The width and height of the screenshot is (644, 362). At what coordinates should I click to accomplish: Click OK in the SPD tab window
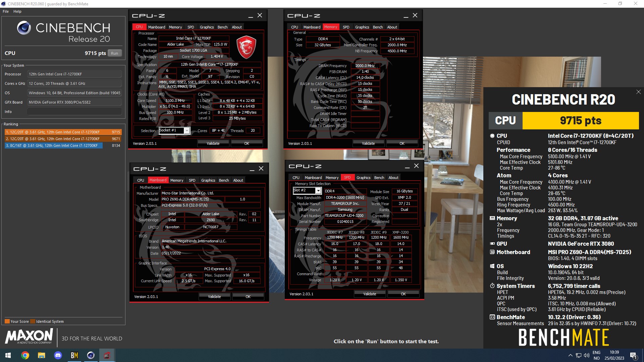(x=403, y=294)
